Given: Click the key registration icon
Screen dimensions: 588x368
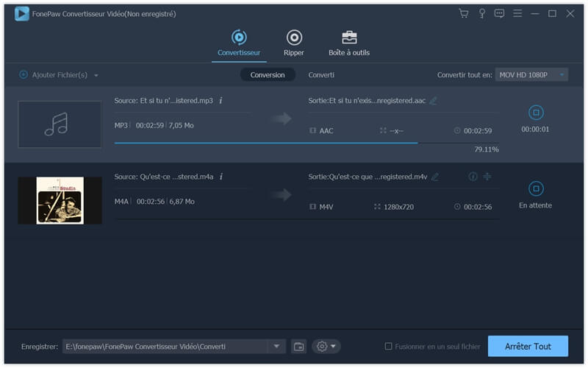Looking at the screenshot, I should point(482,14).
